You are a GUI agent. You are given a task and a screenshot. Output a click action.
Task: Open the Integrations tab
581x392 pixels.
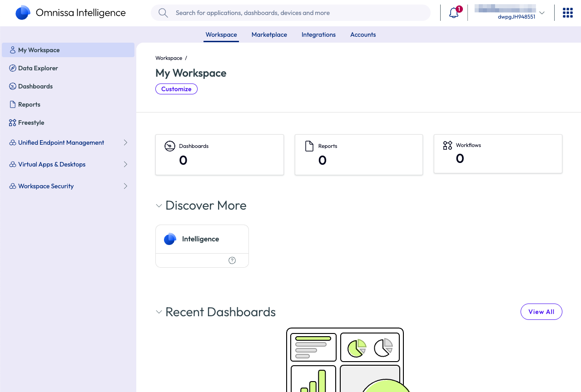tap(318, 34)
